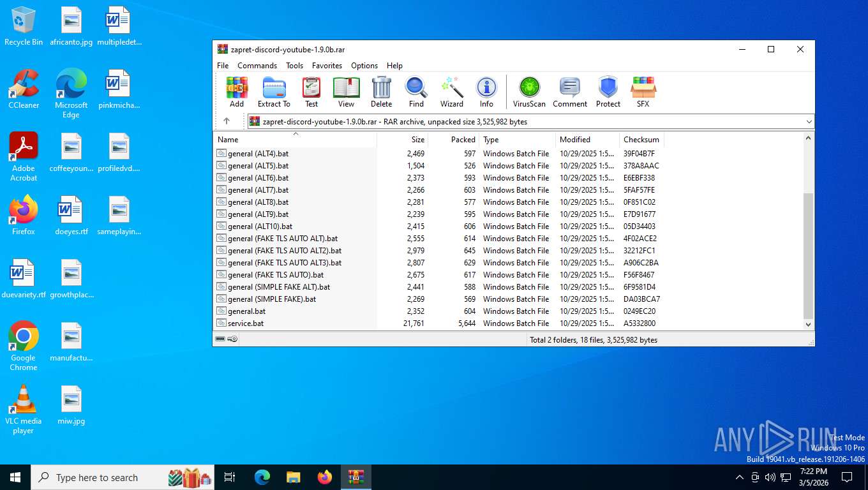Select general (ALT9).bat file
The width and height of the screenshot is (868, 490).
tap(258, 214)
